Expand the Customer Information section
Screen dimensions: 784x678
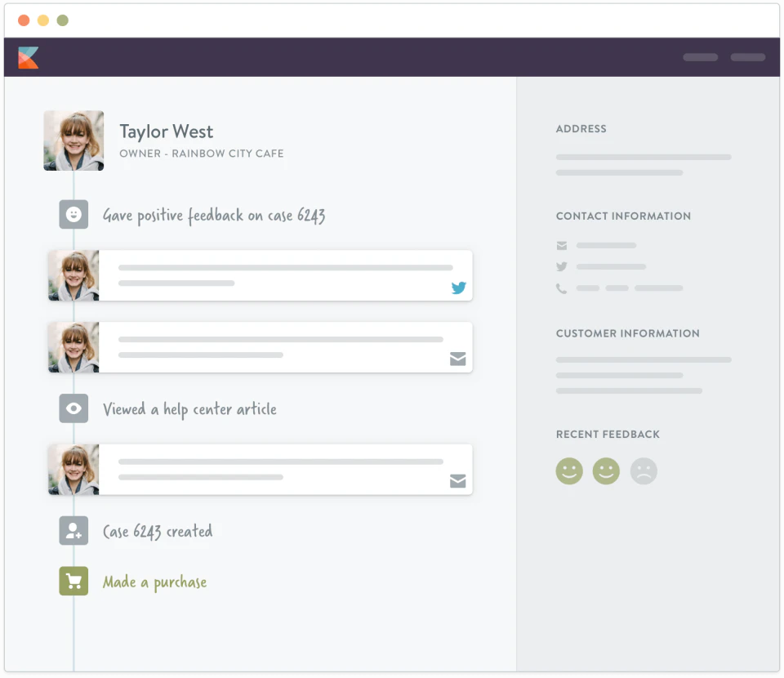point(628,333)
